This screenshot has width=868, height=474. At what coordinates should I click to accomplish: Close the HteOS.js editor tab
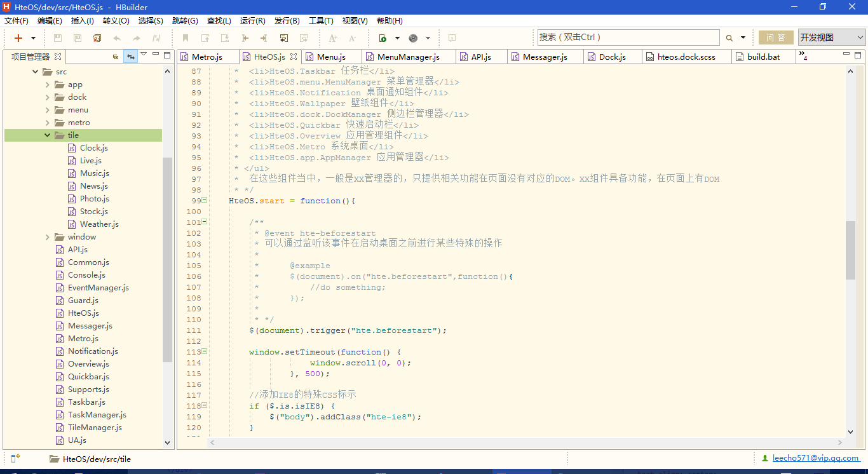click(x=294, y=57)
